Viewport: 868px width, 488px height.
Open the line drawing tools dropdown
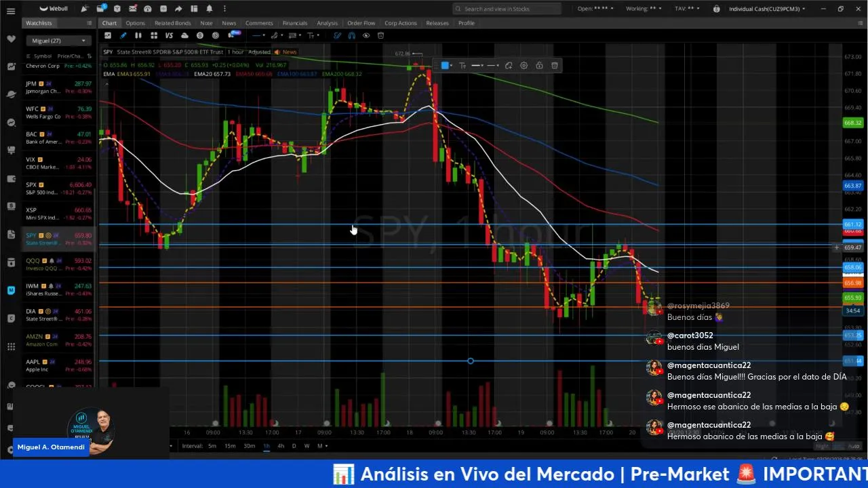258,35
